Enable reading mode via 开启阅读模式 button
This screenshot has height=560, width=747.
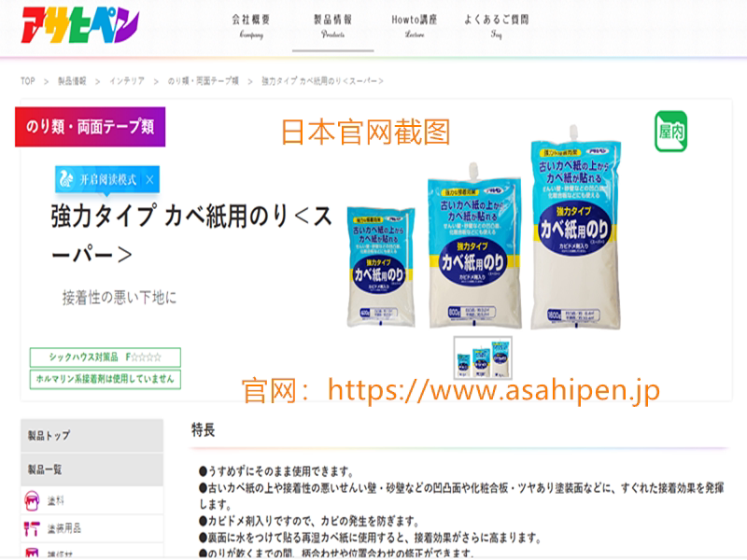(x=107, y=179)
